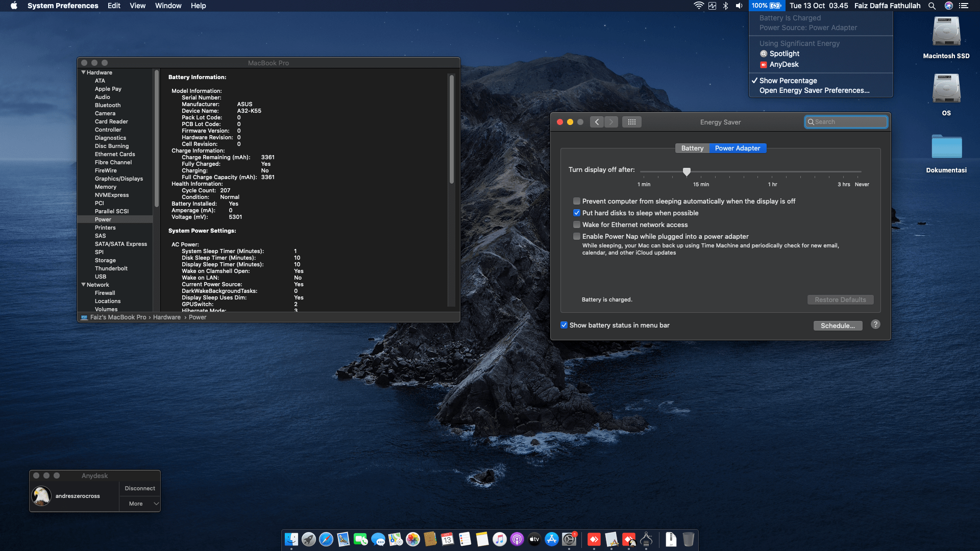
Task: Open App Store from the dock
Action: 552,539
